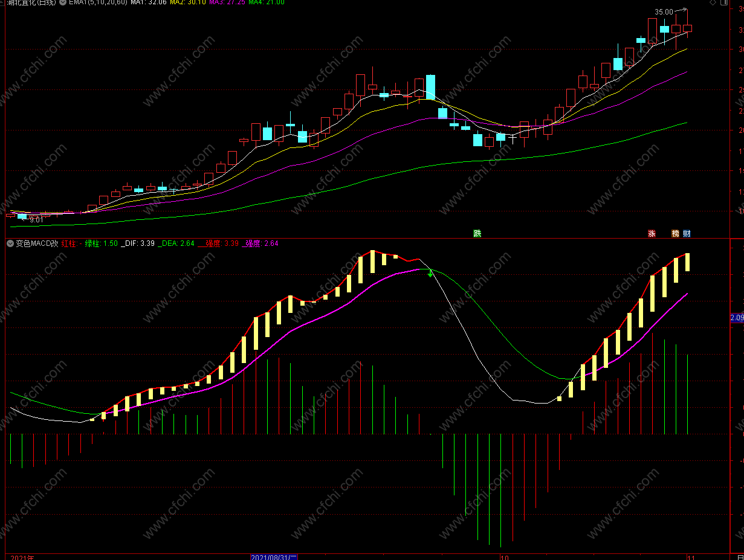Click the 2021年 label on the time axis
Screen dimensions: 744x560
pos(22,557)
